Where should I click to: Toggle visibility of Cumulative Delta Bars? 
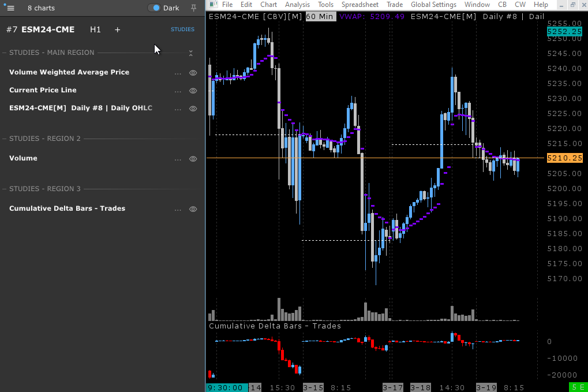[193, 209]
